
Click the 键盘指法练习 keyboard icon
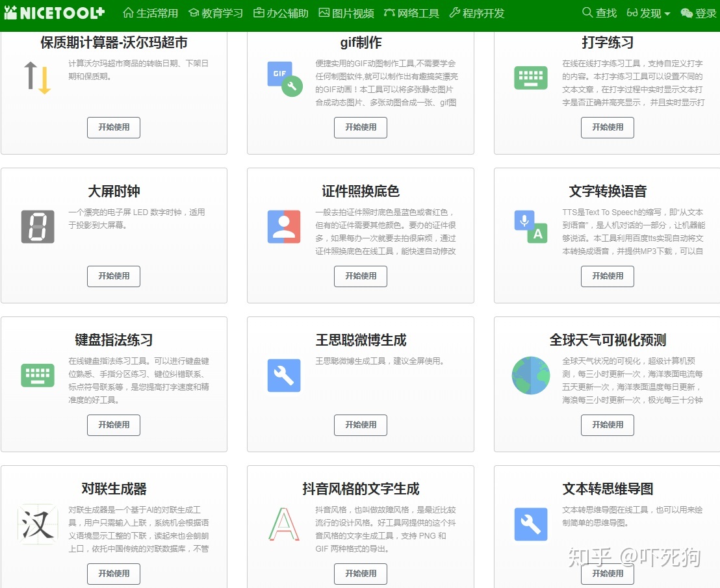[37, 375]
